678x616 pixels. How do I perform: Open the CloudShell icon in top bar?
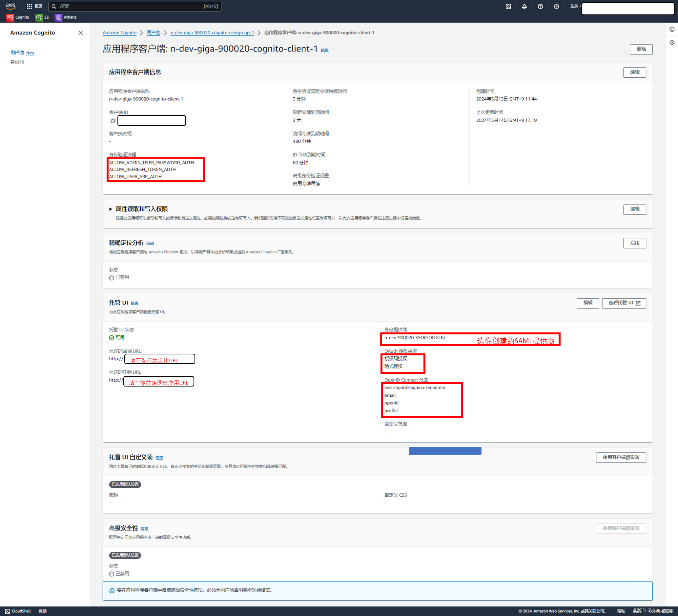pos(508,6)
